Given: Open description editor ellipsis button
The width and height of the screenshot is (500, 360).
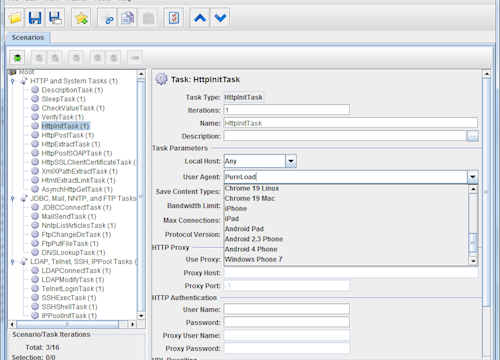Looking at the screenshot, I should 473,136.
